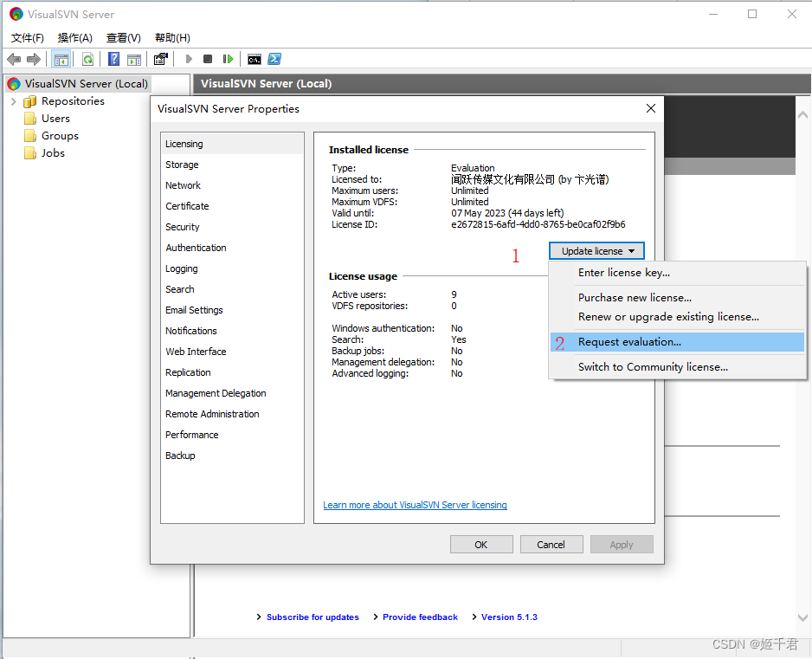812x659 pixels.
Task: Open the Update license dropdown button
Action: 596,251
